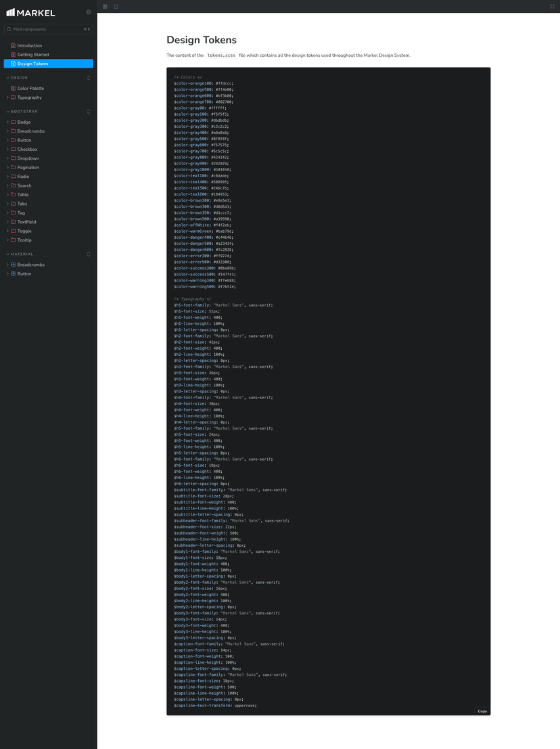Viewport: 560px width, 749px height.
Task: Click the Material Button component icon
Action: pos(14,274)
